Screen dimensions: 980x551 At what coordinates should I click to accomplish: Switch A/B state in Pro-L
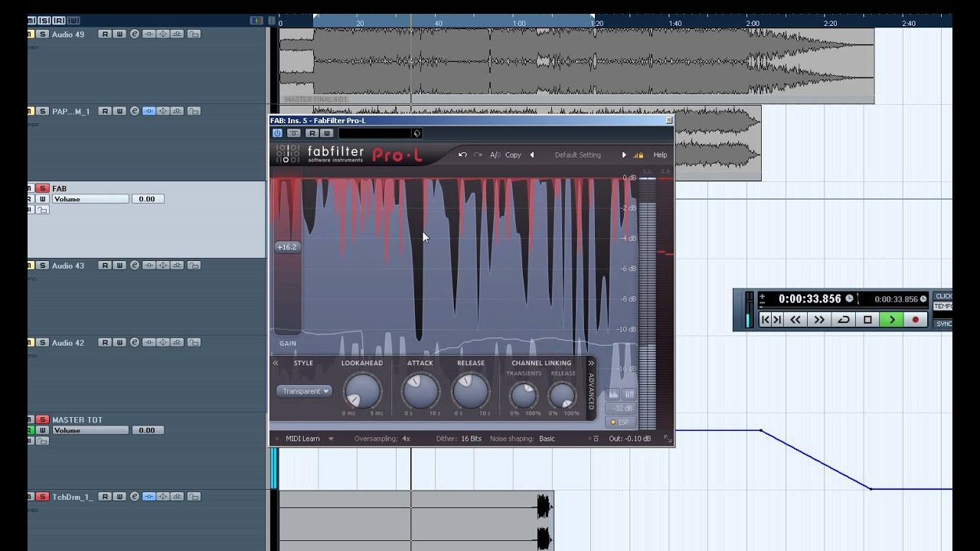pos(495,155)
